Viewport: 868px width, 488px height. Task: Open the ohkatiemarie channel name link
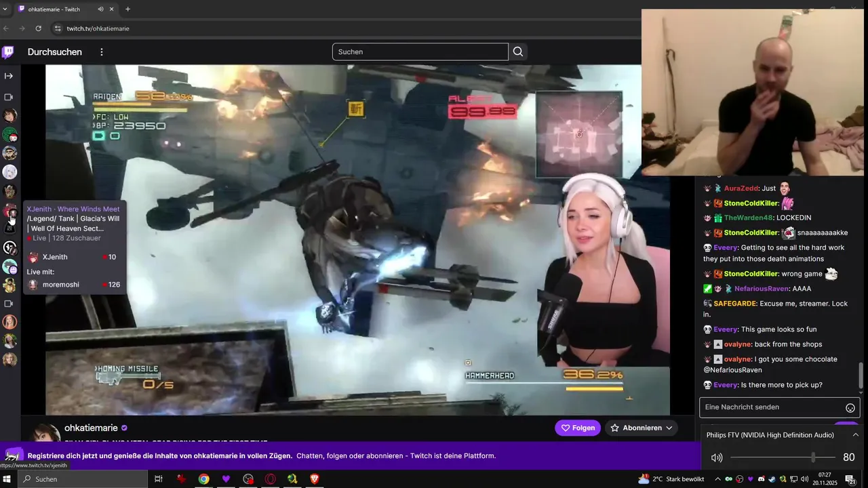91,428
